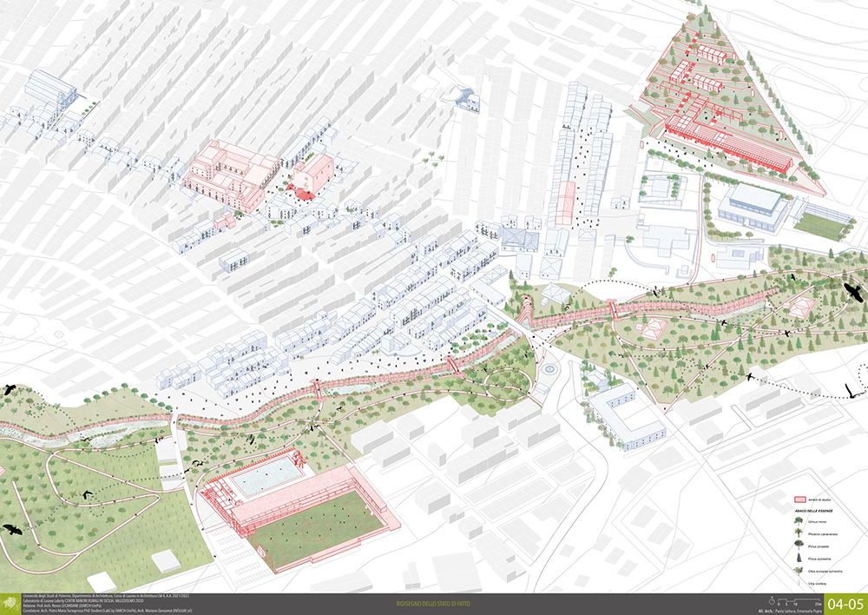Click the 0–25m scale bar

click(x=799, y=602)
